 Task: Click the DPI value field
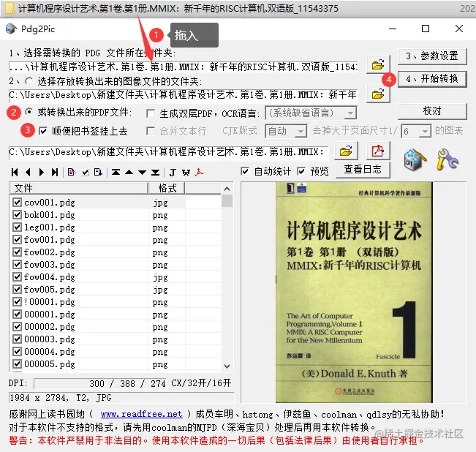[101, 383]
